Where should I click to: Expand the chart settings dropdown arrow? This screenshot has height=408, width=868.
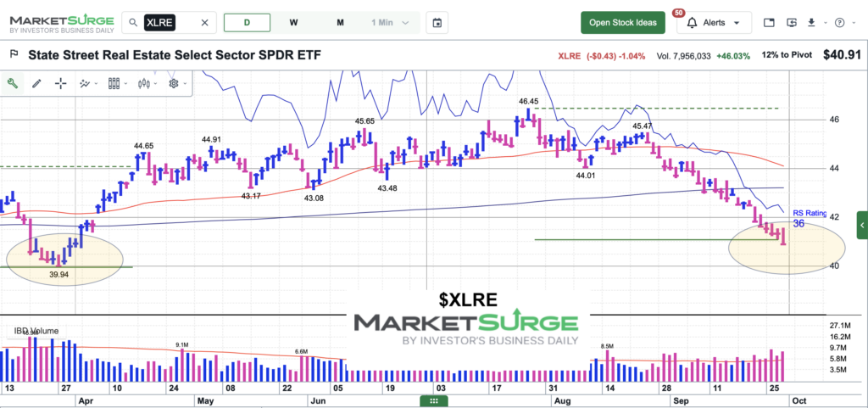[x=185, y=84]
